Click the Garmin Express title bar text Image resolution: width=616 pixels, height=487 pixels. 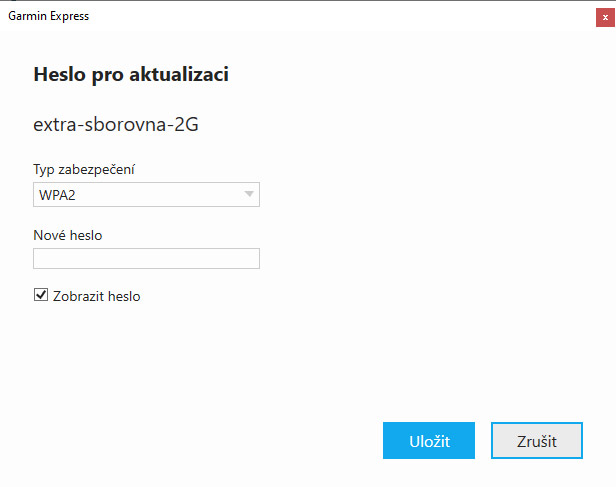(49, 16)
